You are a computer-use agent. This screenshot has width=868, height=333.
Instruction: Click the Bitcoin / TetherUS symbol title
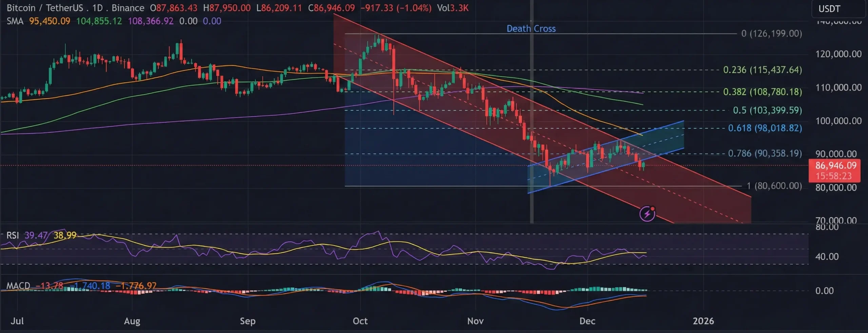45,8
